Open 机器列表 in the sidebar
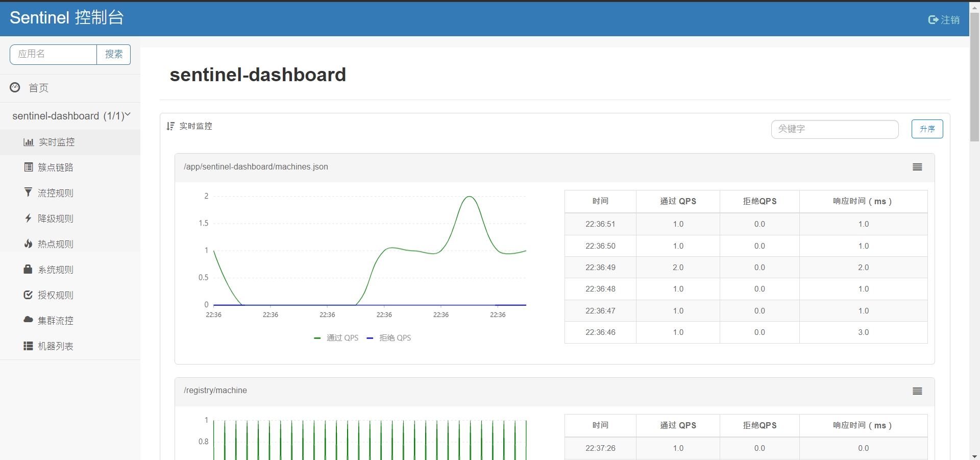 pyautogui.click(x=55, y=346)
